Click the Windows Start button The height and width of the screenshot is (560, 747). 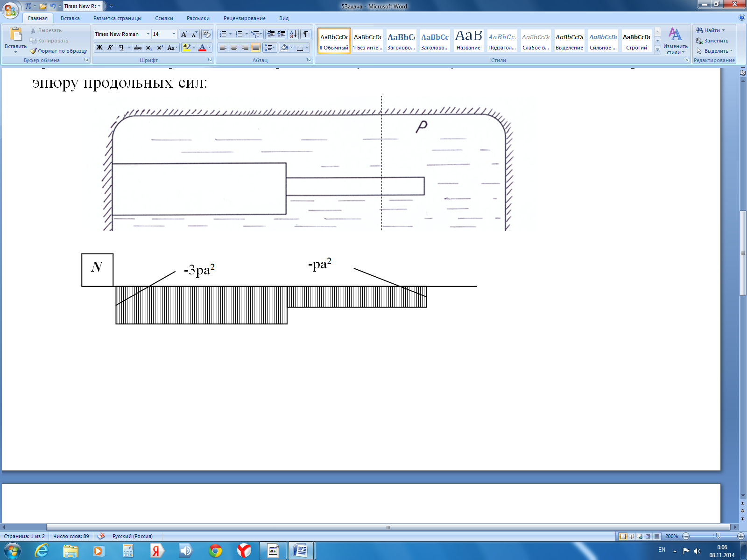[x=12, y=551]
